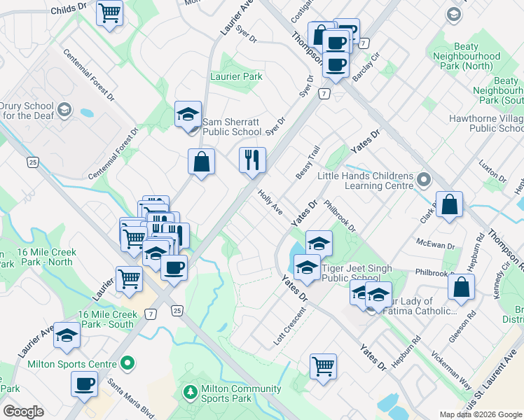Select the Sam Sherratt Public School label
The width and height of the screenshot is (524, 420).
[x=231, y=127]
